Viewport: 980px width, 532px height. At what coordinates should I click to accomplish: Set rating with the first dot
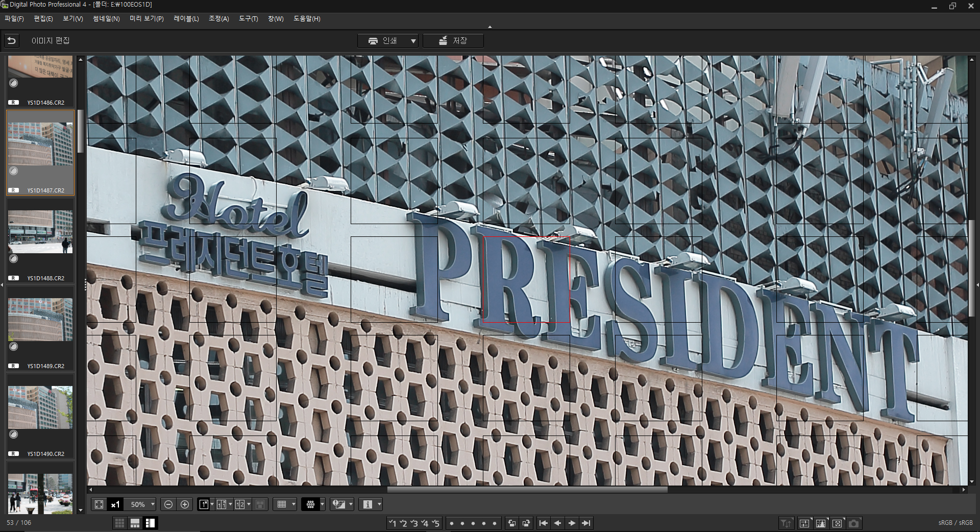(452, 523)
